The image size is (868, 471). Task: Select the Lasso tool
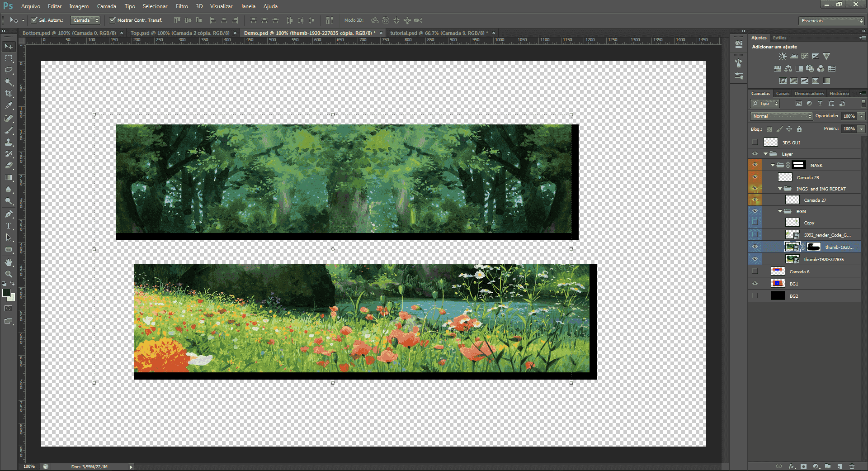9,70
